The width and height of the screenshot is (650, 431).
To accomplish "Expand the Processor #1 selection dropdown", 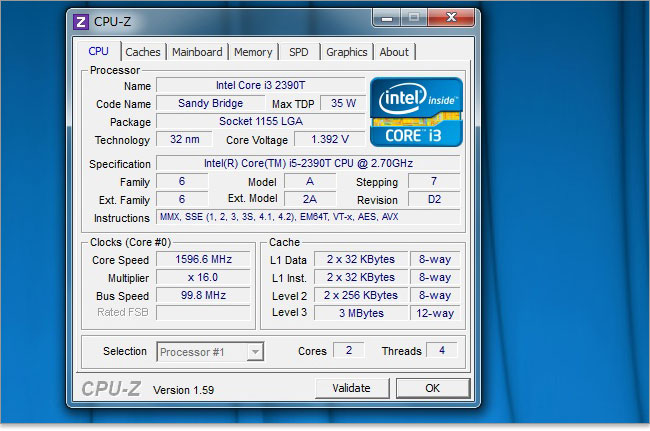I will (255, 352).
